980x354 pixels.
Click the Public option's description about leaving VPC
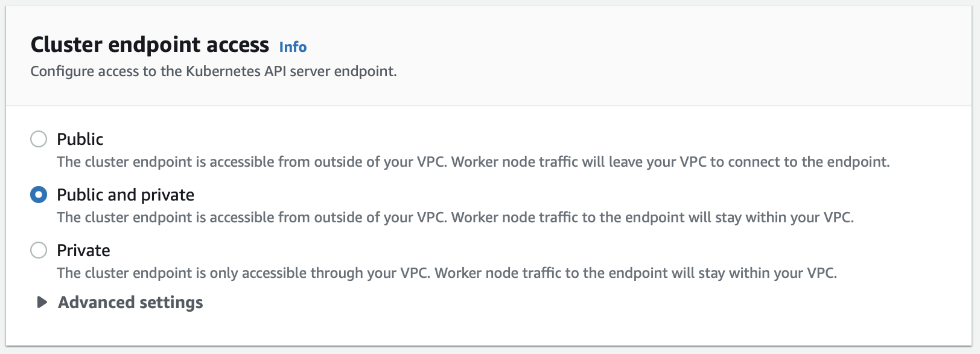tap(473, 162)
